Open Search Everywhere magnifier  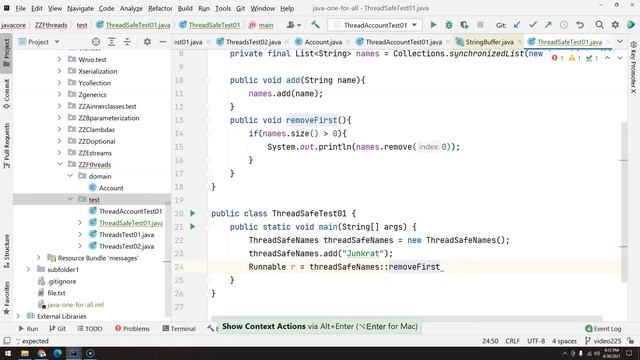click(x=599, y=25)
